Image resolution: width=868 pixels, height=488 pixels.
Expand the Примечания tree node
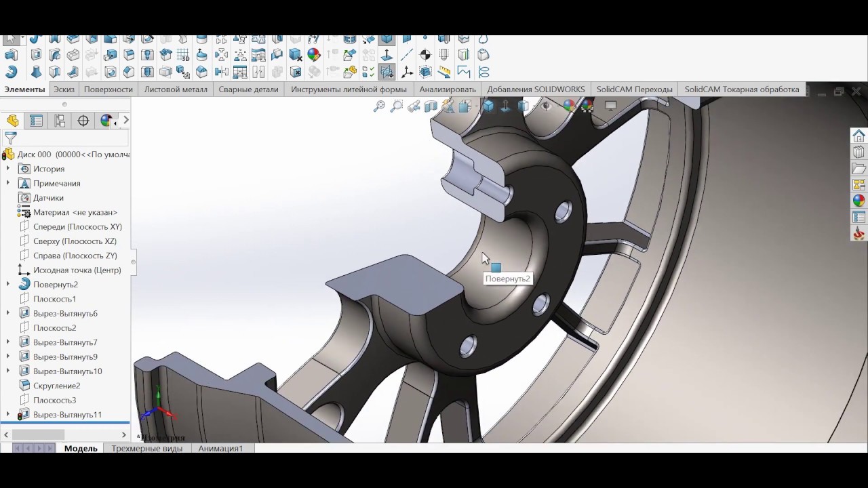[8, 183]
